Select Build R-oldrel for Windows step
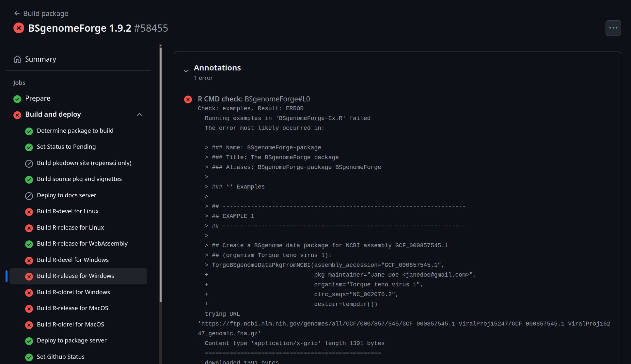This screenshot has width=631, height=364. point(73,292)
